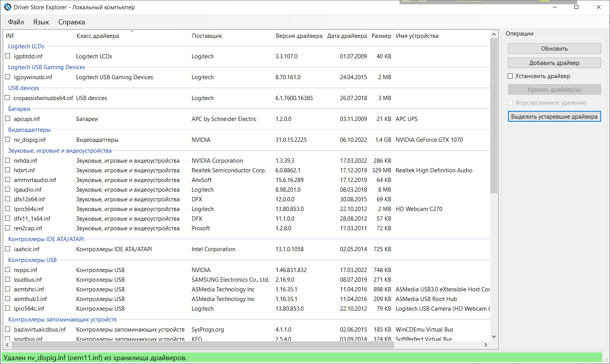The height and width of the screenshot is (364, 610).
Task: Click "Контроллеры запоминающих устройств" group header
Action: tap(63, 320)
